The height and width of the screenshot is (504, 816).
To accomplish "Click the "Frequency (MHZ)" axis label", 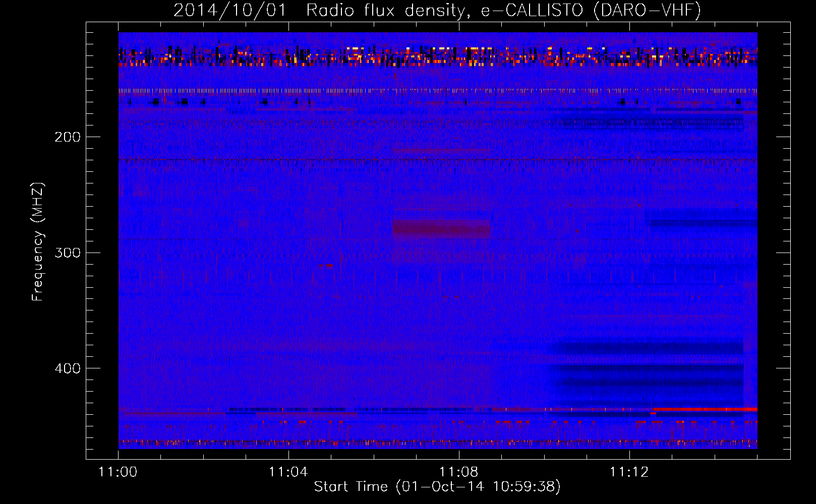I will coord(38,242).
